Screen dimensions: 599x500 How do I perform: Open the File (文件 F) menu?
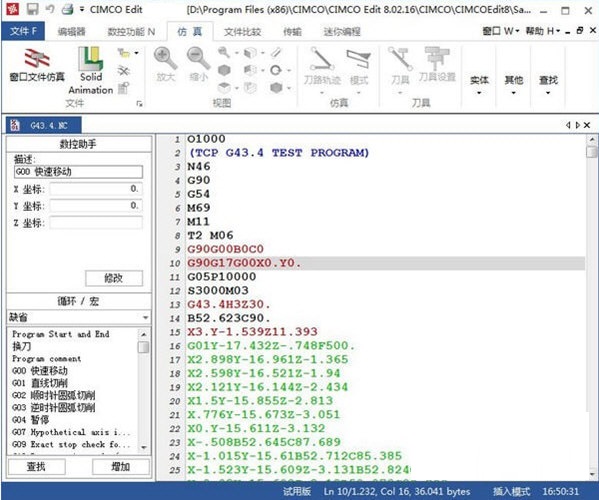click(23, 31)
